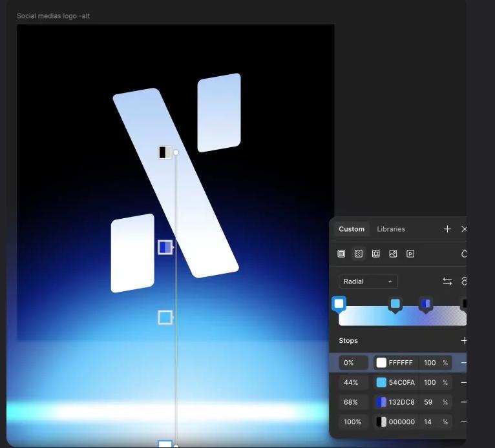The width and height of the screenshot is (495, 448).
Task: Edit the 0% stop position field
Action: (x=353, y=363)
